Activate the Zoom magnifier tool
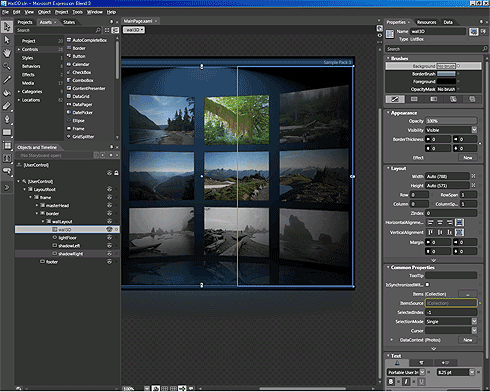This screenshot has width=490, height=392. [7, 66]
